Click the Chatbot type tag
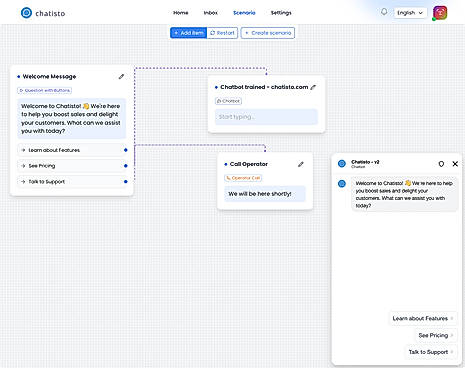The height and width of the screenshot is (368, 465). click(x=228, y=101)
